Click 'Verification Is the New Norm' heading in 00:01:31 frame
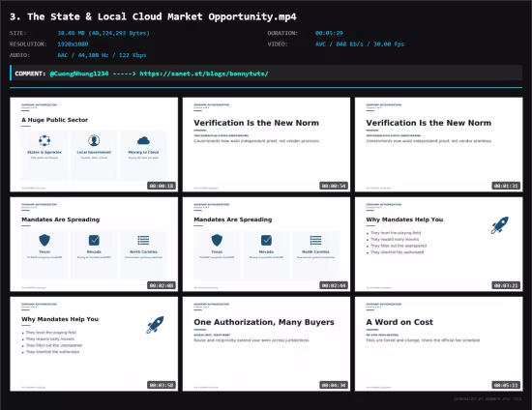Image resolution: width=532 pixels, height=410 pixels. (x=429, y=123)
